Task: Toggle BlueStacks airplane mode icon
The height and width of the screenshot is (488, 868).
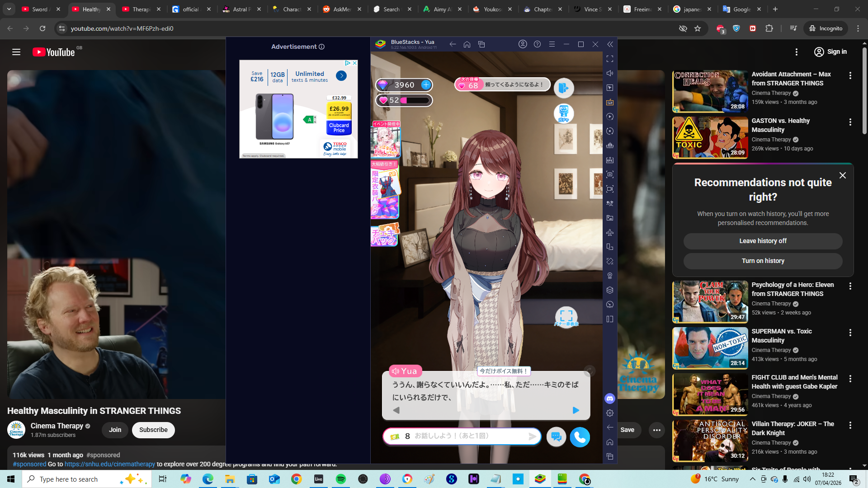Action: [610, 232]
